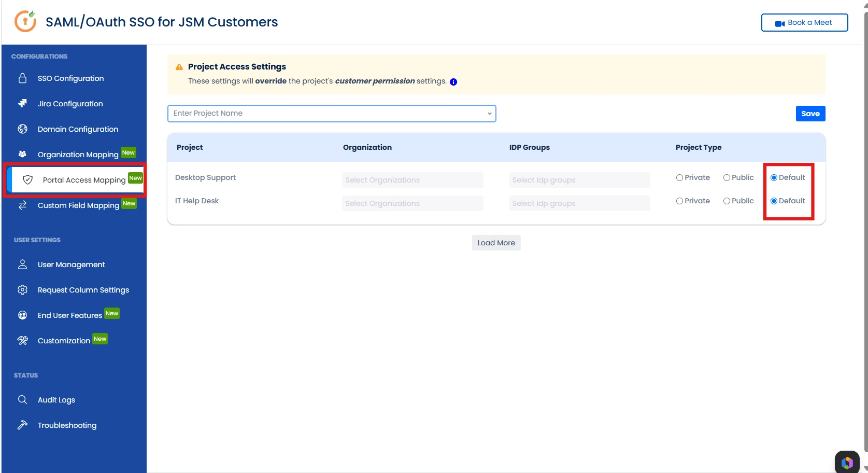Click the Troubleshooting hammer icon

(x=22, y=425)
